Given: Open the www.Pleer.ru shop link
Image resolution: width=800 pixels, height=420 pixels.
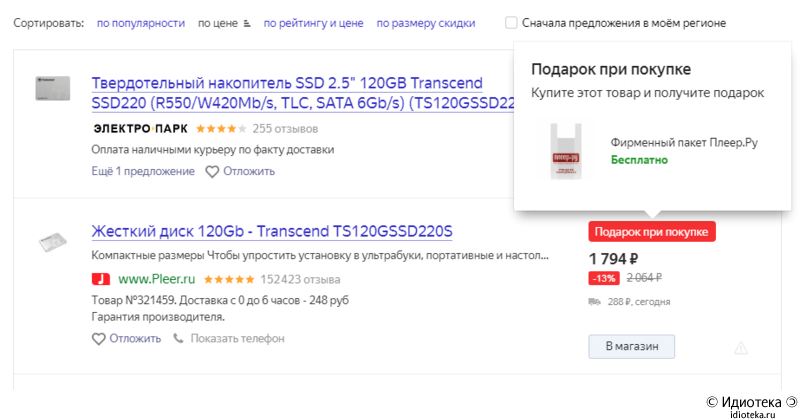Looking at the screenshot, I should pos(157,279).
